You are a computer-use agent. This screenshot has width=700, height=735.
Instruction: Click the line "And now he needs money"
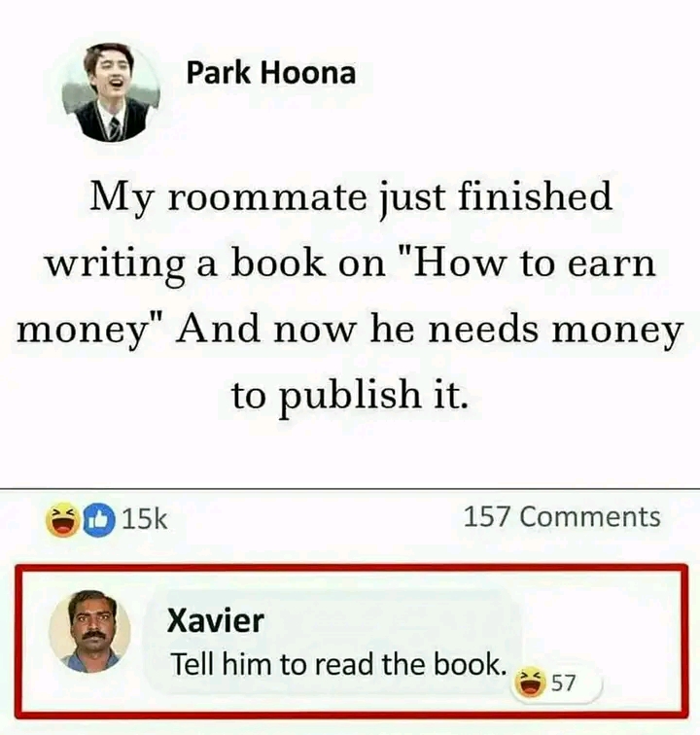click(429, 331)
